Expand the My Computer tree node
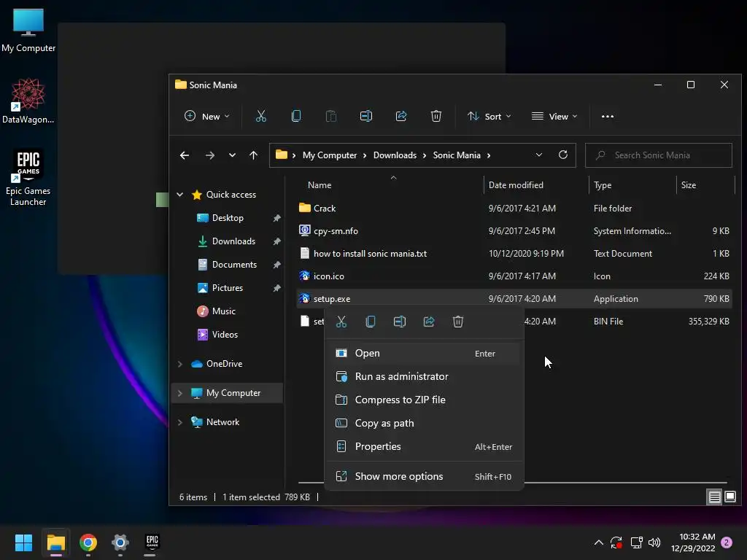Screen dimensions: 747x560 [180, 393]
